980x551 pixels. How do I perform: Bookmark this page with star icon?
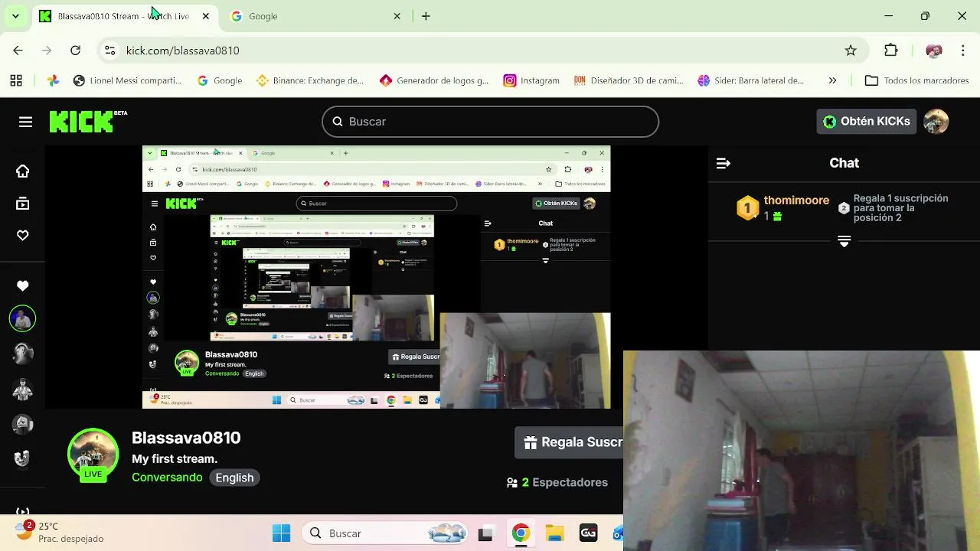851,51
